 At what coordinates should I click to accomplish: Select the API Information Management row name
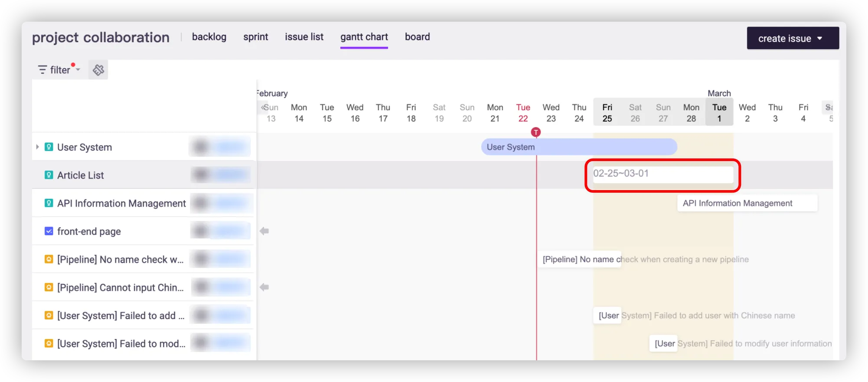tap(121, 204)
